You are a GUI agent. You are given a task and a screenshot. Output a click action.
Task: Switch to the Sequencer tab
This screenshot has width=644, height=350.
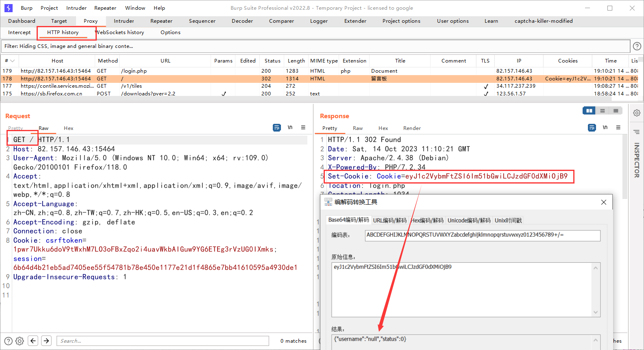point(202,21)
